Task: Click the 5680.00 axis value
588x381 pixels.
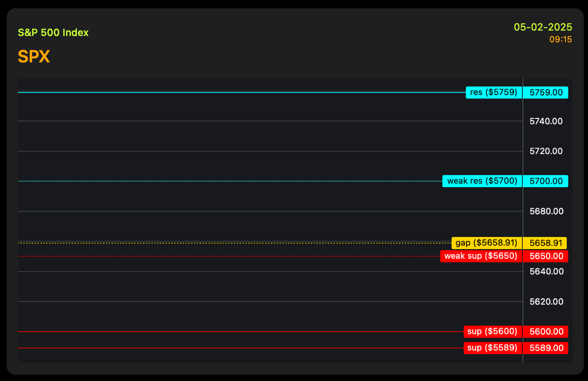Action: (x=547, y=211)
